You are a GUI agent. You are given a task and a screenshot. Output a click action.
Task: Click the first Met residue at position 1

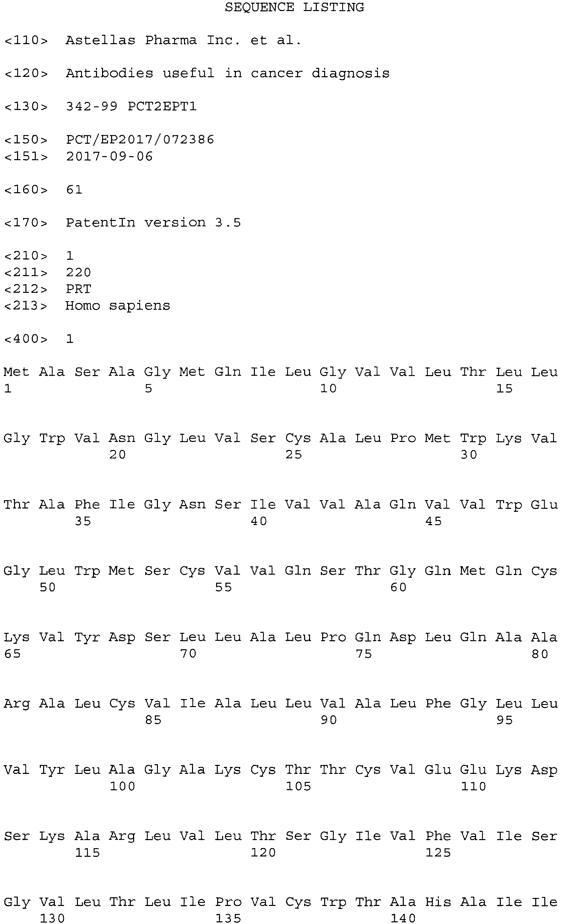(x=16, y=372)
